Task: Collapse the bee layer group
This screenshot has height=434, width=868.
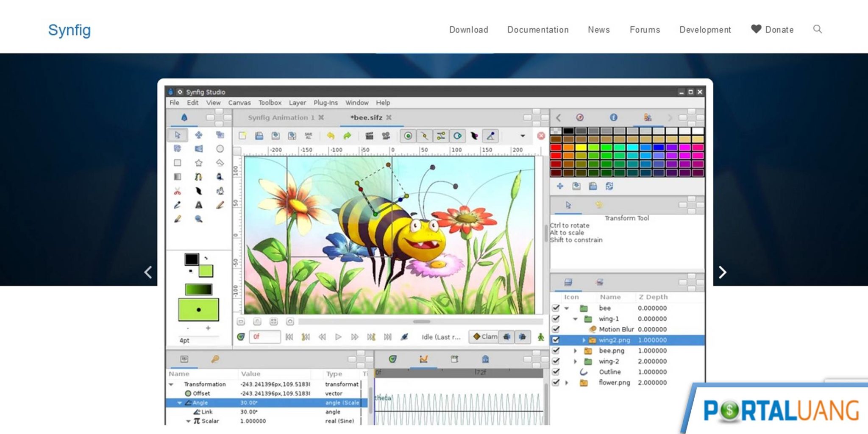Action: [567, 309]
